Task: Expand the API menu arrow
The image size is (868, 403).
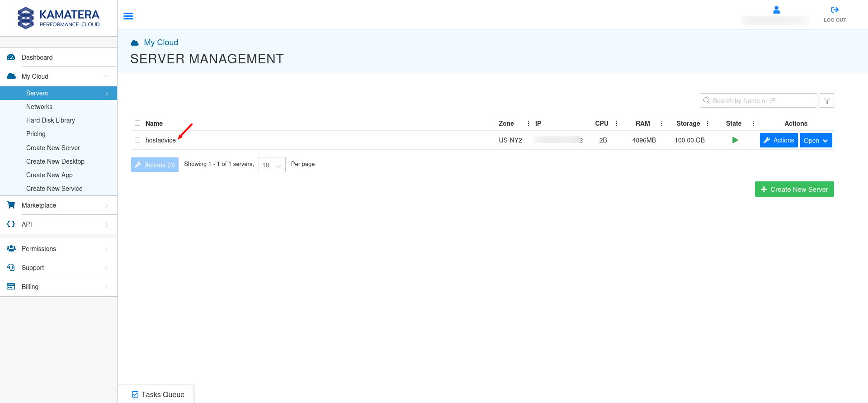Action: 106,224
